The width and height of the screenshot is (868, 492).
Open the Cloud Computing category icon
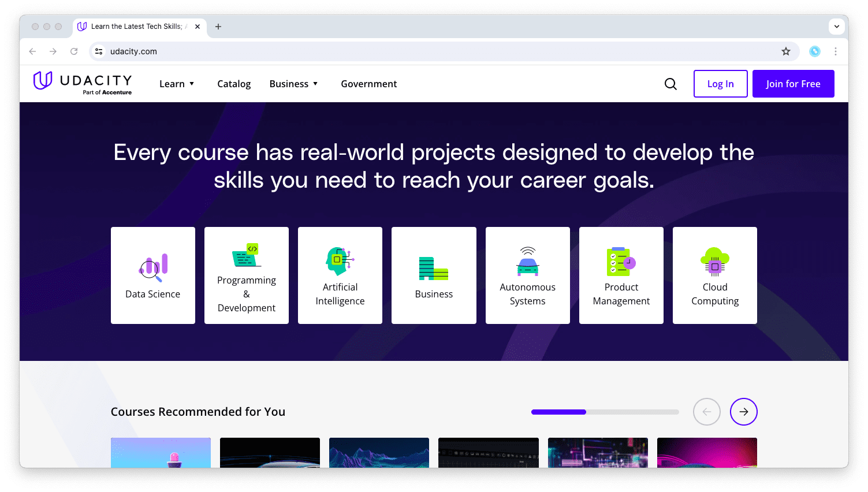[714, 262]
